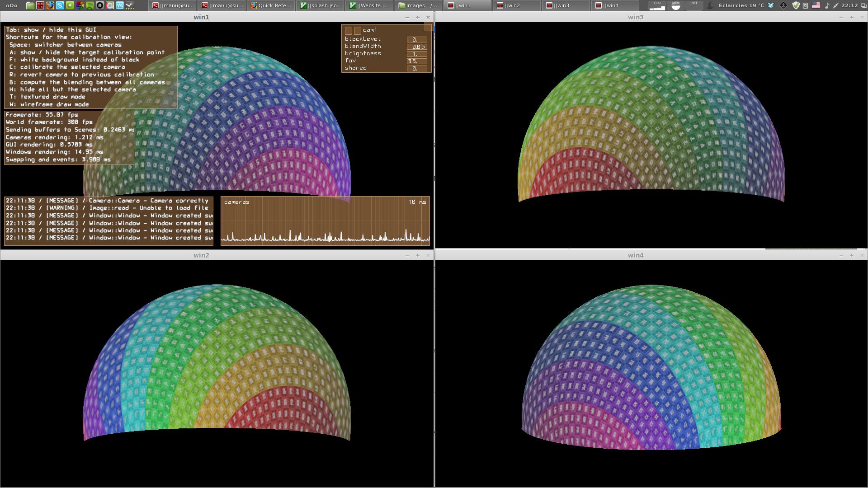Switch to Images file manager window
The height and width of the screenshot is (488, 868).
pyautogui.click(x=419, y=5)
